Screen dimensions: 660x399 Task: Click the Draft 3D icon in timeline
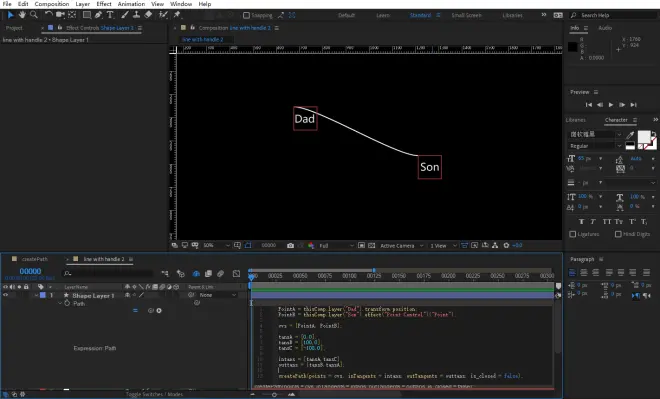181,274
